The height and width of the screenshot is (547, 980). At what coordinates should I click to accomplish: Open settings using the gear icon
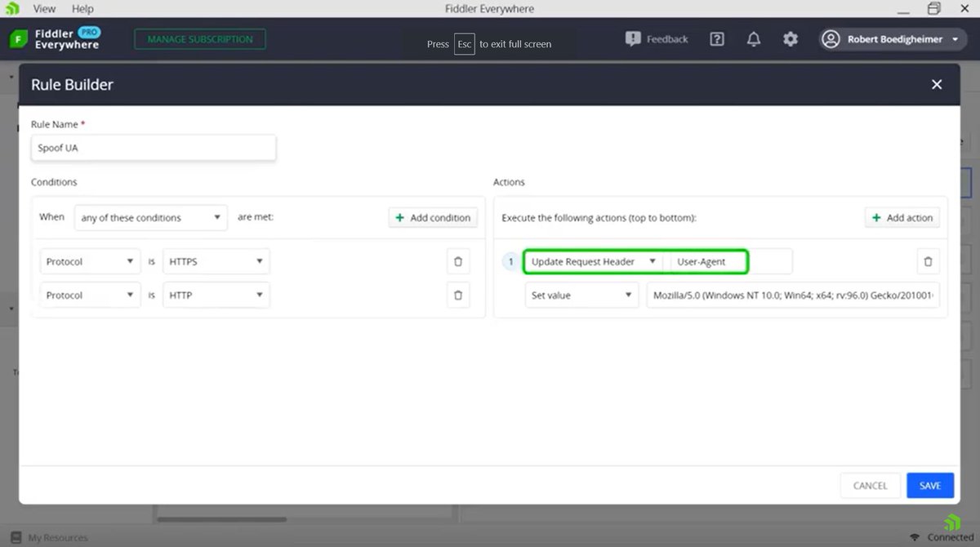pos(790,38)
